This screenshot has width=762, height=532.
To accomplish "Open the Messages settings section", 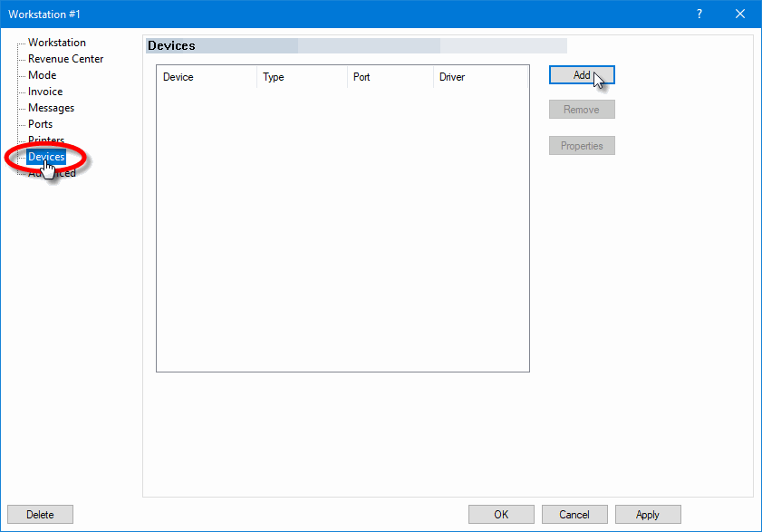I will coord(51,108).
